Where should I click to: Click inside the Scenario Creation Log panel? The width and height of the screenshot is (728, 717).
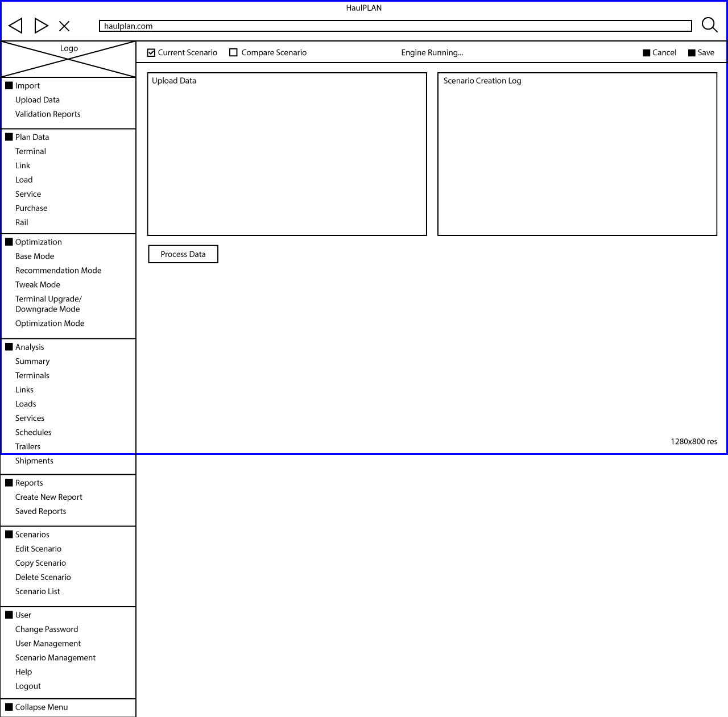[x=577, y=154]
